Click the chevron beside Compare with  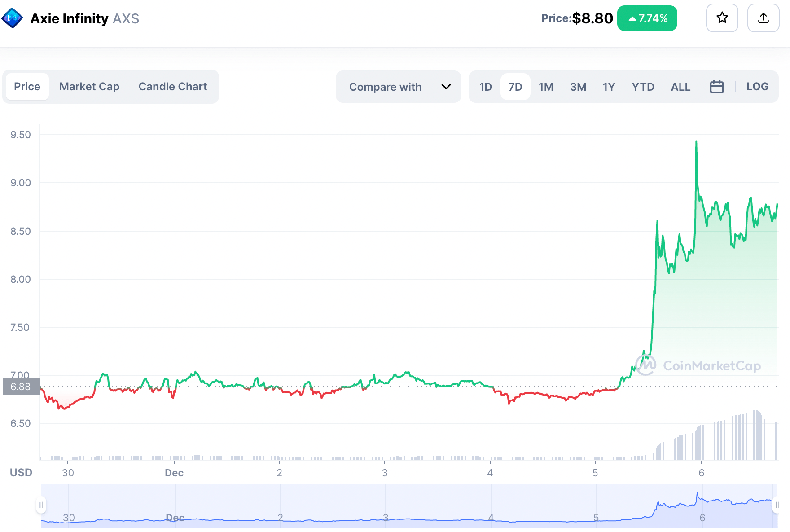pos(446,86)
